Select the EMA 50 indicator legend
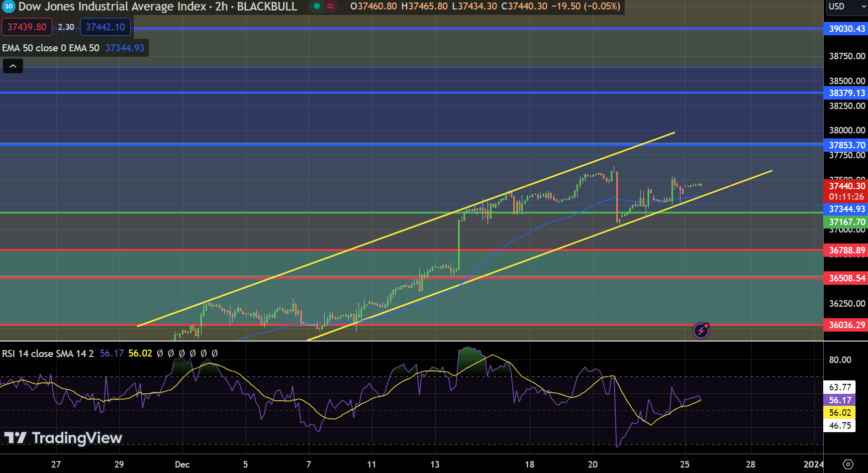The width and height of the screenshot is (868, 473). point(51,48)
